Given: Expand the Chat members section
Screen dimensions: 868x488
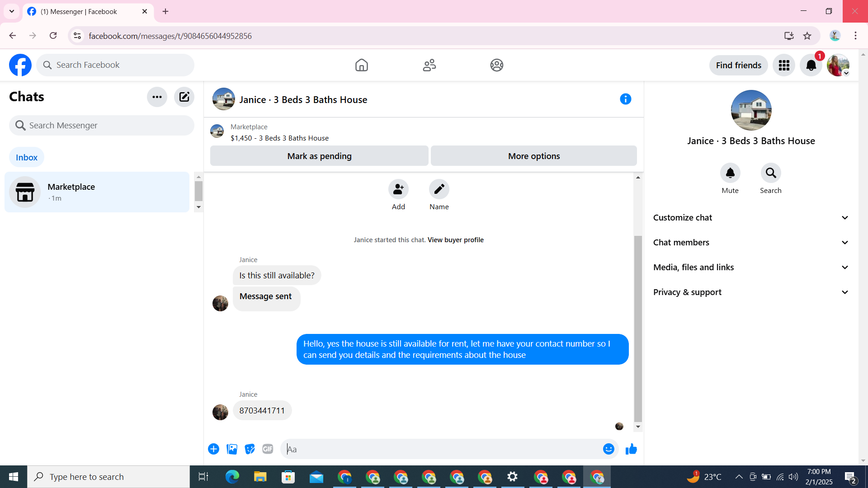Looking at the screenshot, I should 750,243.
